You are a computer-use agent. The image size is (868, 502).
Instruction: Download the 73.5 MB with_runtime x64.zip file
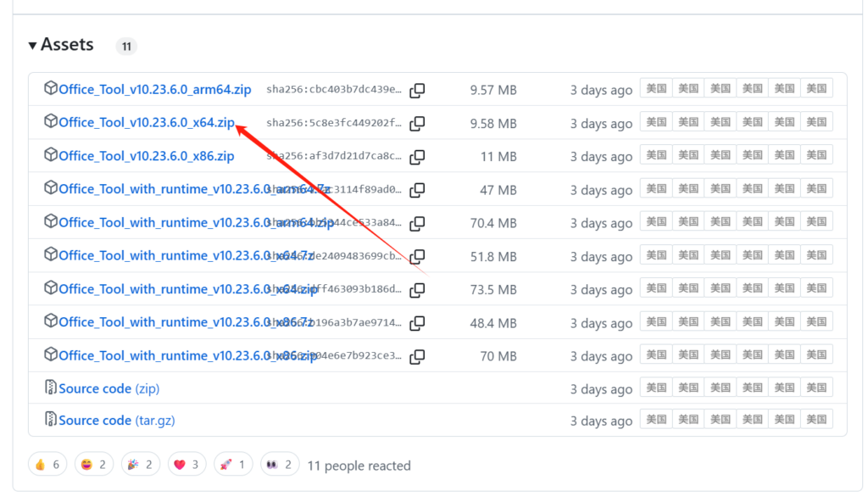tap(188, 289)
